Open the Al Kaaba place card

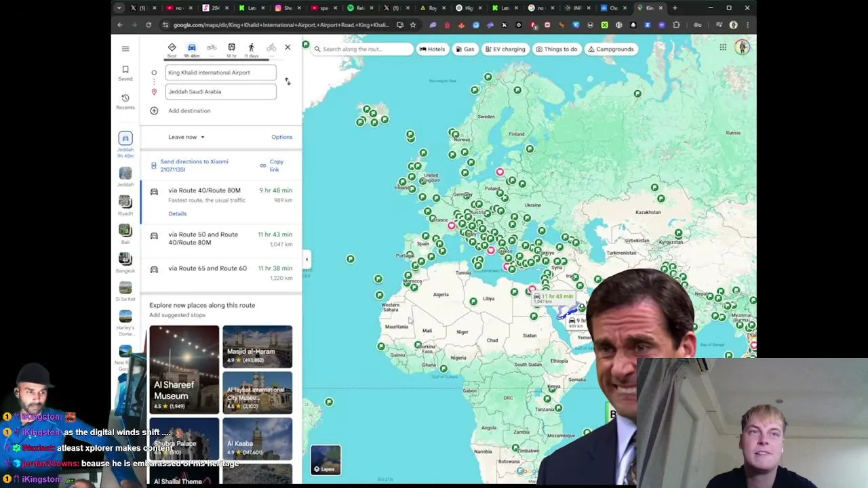click(x=258, y=438)
